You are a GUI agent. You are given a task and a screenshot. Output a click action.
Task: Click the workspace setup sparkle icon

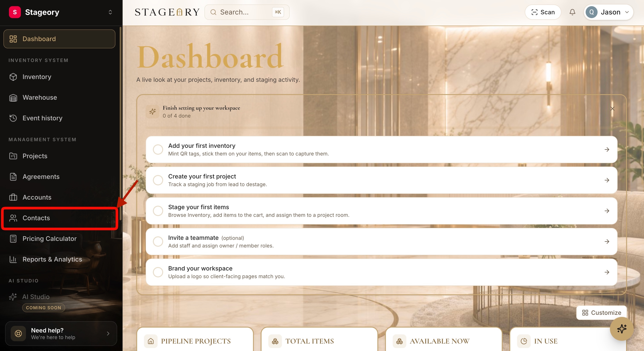152,112
